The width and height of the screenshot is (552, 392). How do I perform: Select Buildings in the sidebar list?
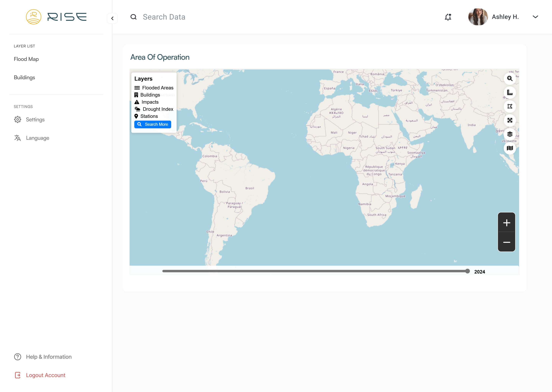[x=24, y=78]
